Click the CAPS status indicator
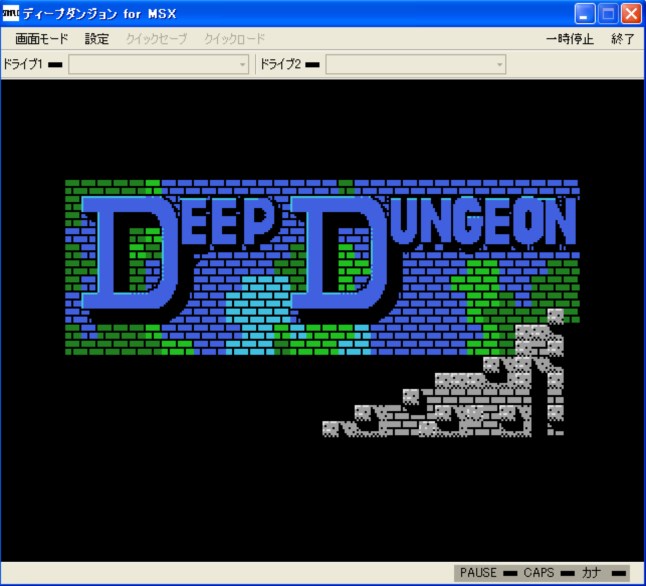 pos(567,573)
